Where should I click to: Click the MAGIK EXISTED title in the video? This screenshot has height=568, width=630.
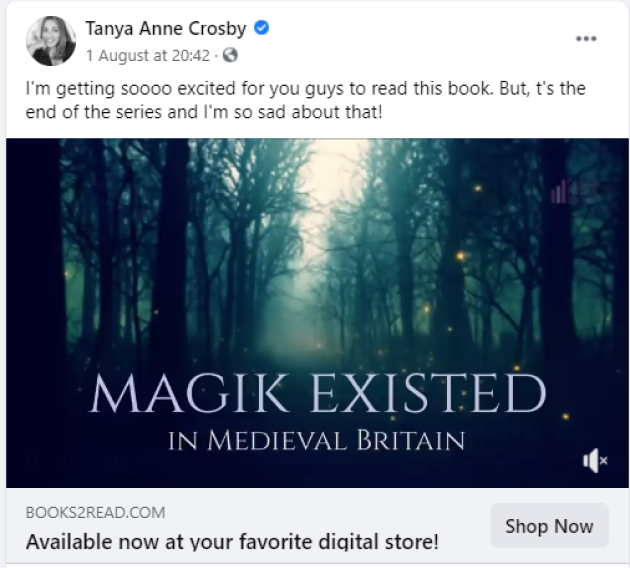point(317,394)
